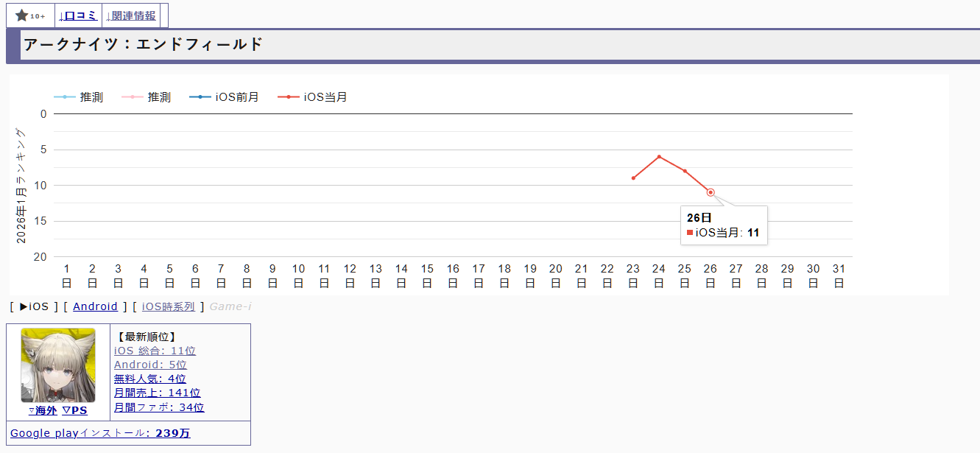Click the 【最新順位】 heading text
Image resolution: width=980 pixels, height=453 pixels.
[x=147, y=337]
